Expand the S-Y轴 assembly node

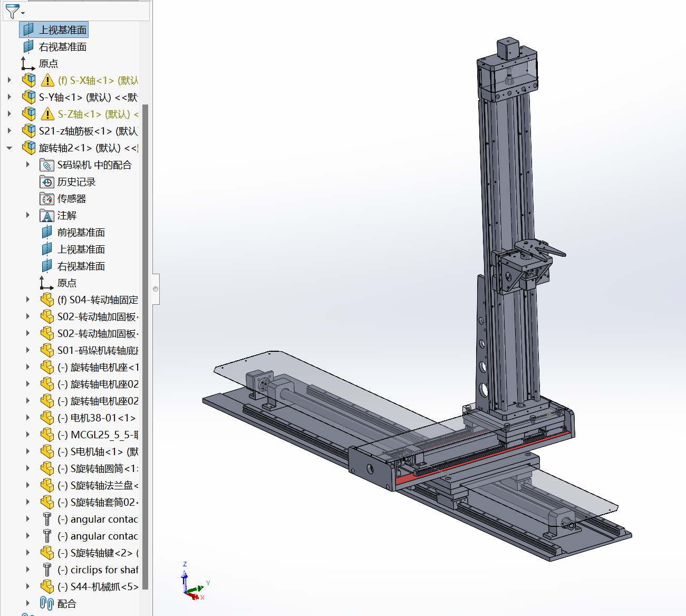click(9, 97)
